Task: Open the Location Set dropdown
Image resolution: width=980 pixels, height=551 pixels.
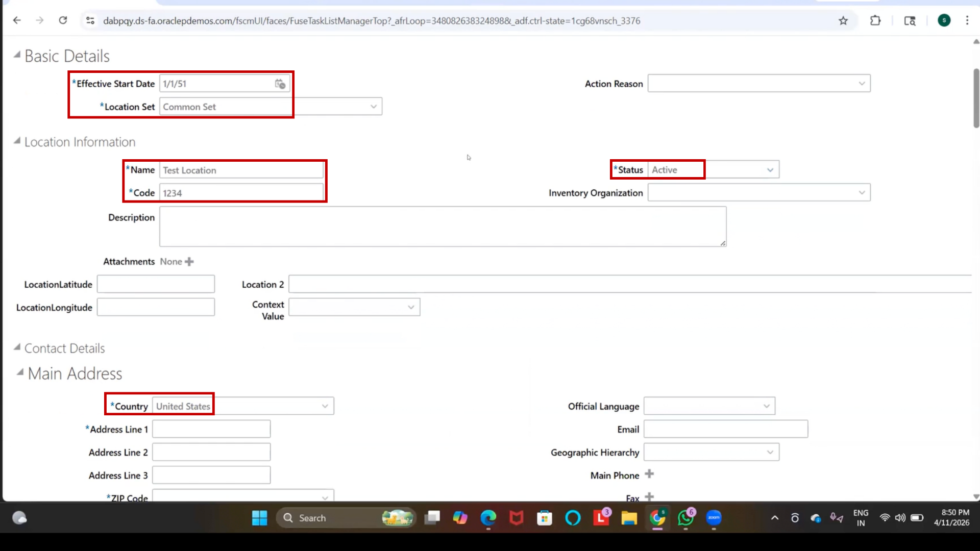Action: coord(374,107)
